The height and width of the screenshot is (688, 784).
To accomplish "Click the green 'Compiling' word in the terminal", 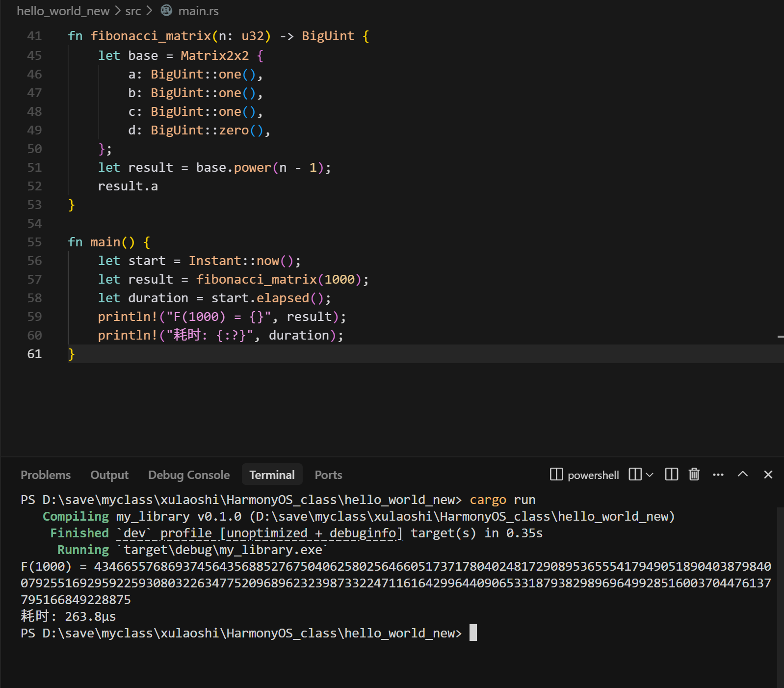I will click(x=76, y=516).
